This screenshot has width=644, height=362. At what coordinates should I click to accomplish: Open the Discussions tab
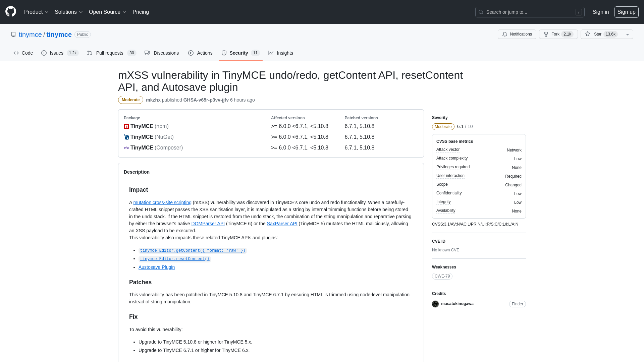(x=162, y=53)
